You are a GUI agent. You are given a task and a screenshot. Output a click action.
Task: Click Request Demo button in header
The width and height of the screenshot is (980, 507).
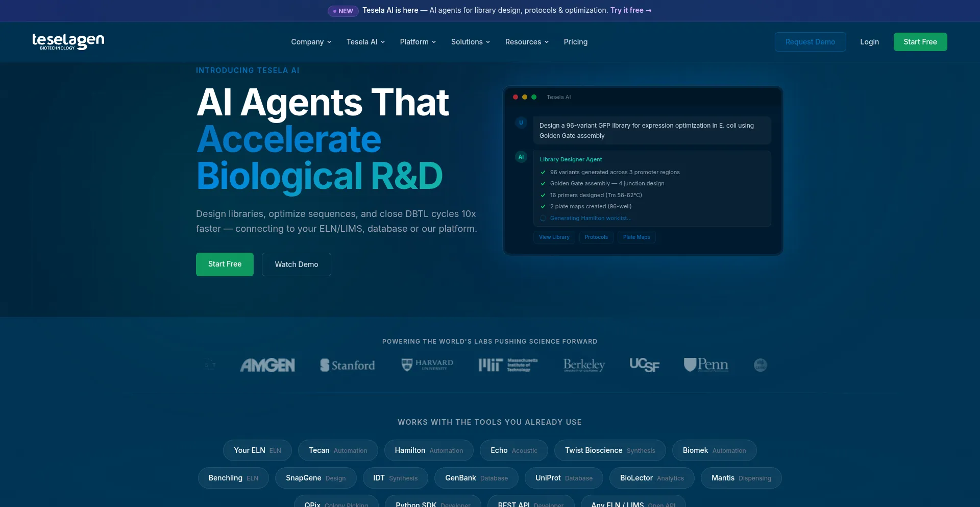pos(810,42)
